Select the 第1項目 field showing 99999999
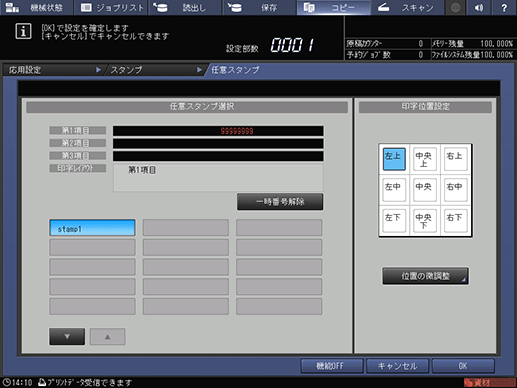517x388 pixels. 218,131
